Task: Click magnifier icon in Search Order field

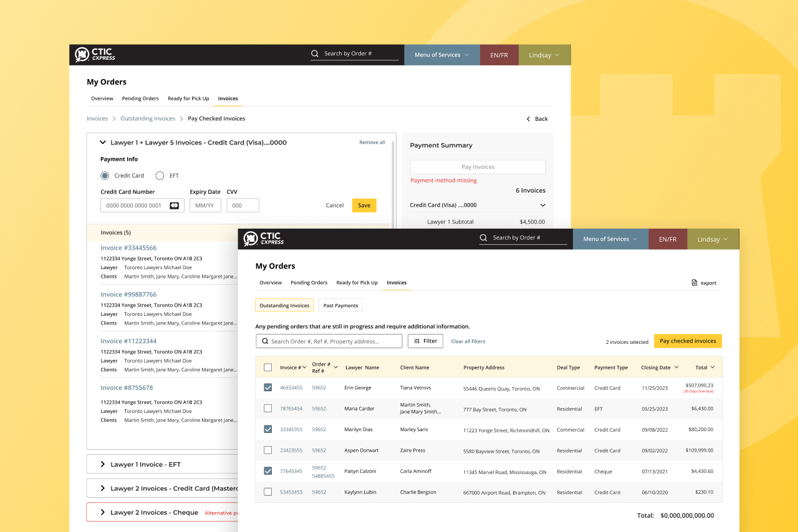Action: (265, 341)
